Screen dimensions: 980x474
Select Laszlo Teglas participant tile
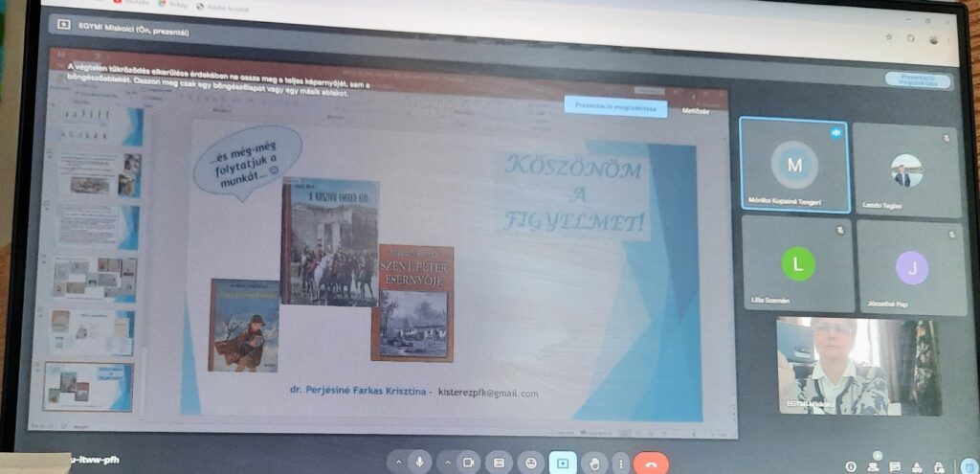click(x=905, y=169)
